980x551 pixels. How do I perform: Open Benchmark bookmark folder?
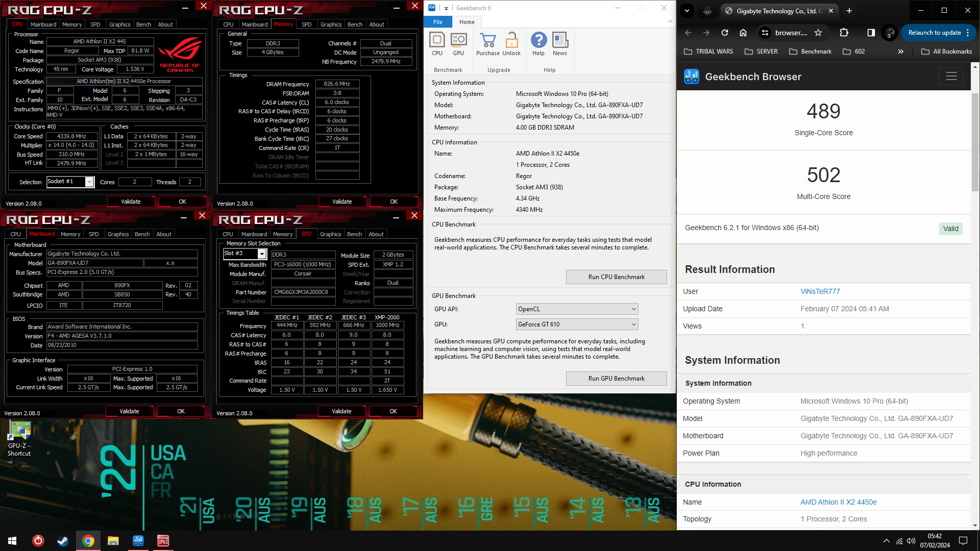click(811, 52)
